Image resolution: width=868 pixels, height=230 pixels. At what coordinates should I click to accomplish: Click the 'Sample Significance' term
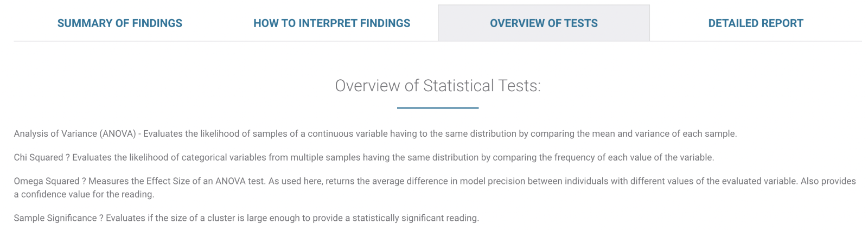pyautogui.click(x=55, y=218)
